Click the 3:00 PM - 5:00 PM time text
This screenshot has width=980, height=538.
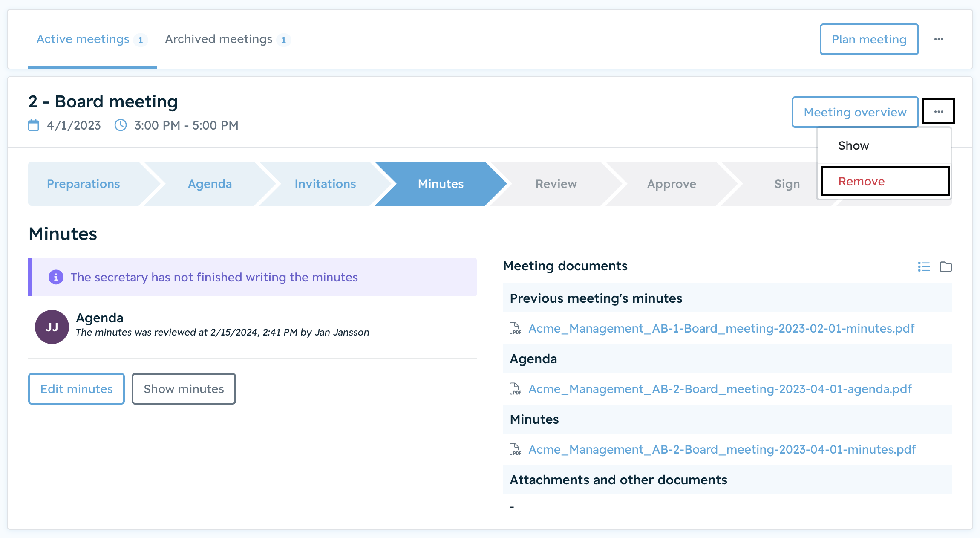(186, 125)
